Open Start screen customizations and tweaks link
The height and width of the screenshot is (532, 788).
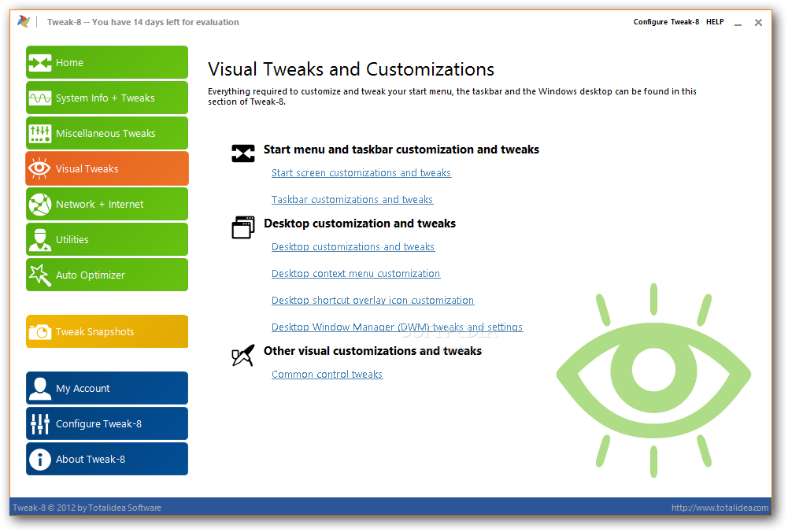361,173
